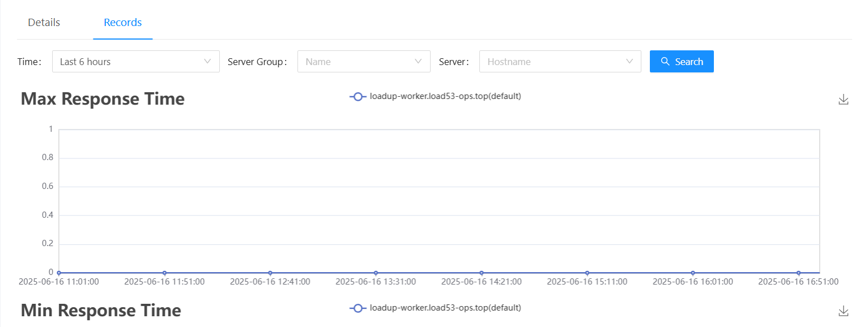The width and height of the screenshot is (868, 327).
Task: Select the Records tab
Action: (x=122, y=23)
